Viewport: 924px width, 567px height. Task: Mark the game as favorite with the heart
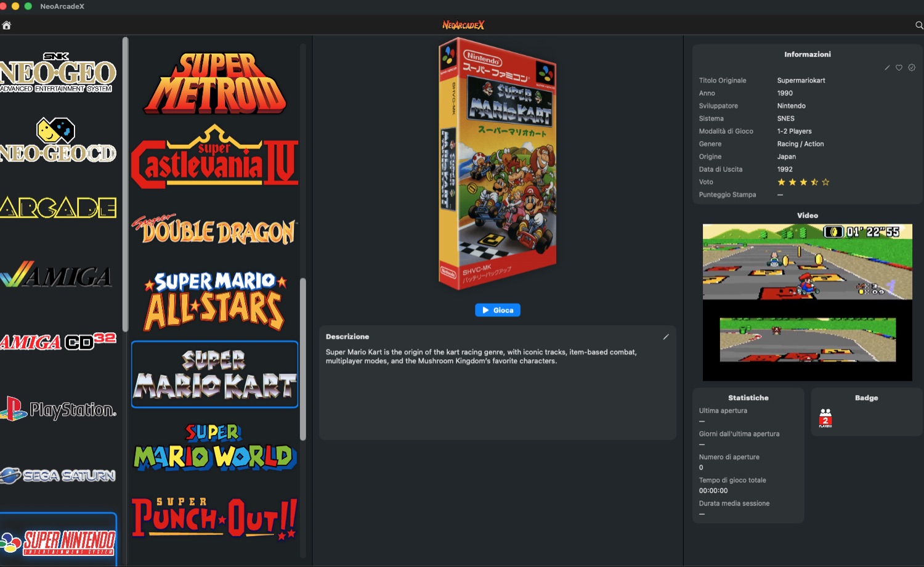point(899,68)
